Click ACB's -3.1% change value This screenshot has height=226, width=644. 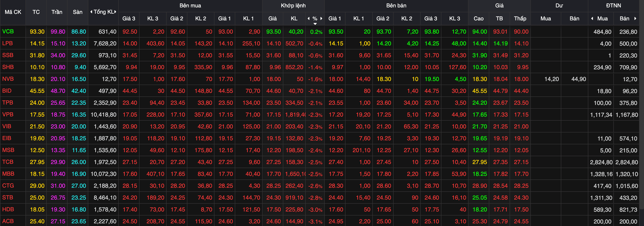tap(315, 222)
